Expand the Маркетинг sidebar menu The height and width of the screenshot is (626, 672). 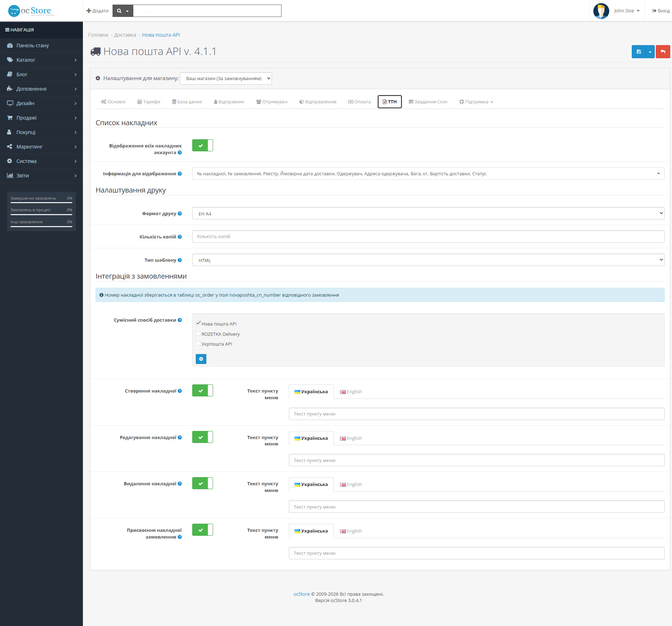pyautogui.click(x=41, y=147)
